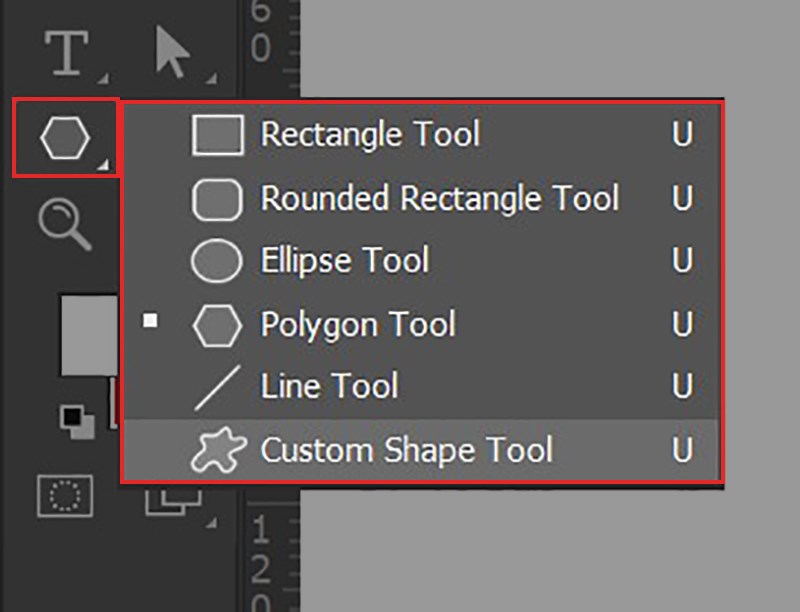Expand the bottom toolbar flyout arrow
Viewport: 800px width, 612px height.
pos(210,521)
